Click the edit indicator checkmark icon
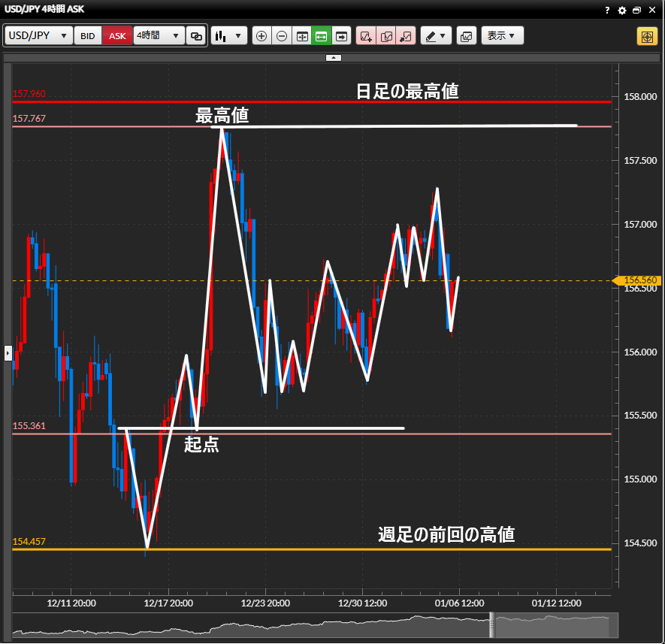This screenshot has width=665, height=644. tap(386, 36)
